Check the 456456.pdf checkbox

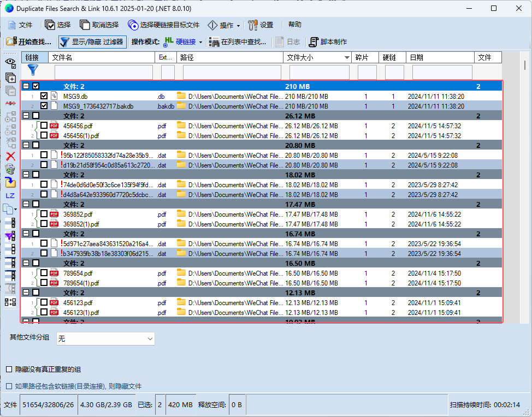[44, 126]
